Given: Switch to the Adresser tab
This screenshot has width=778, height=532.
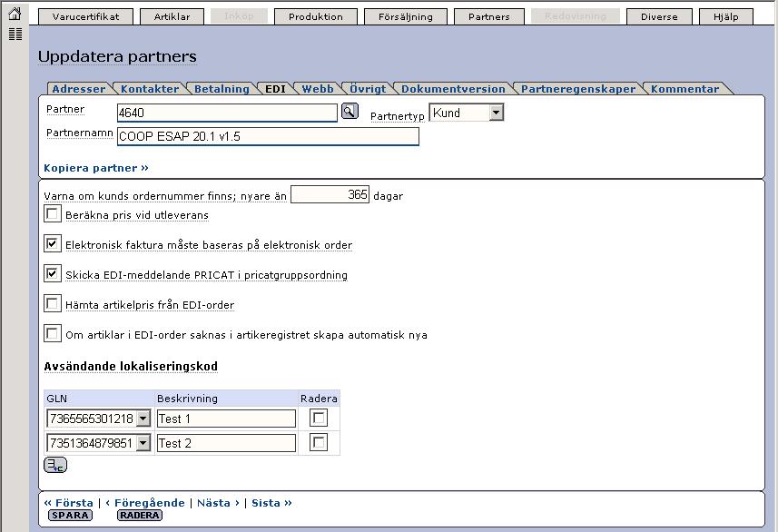Looking at the screenshot, I should (79, 89).
